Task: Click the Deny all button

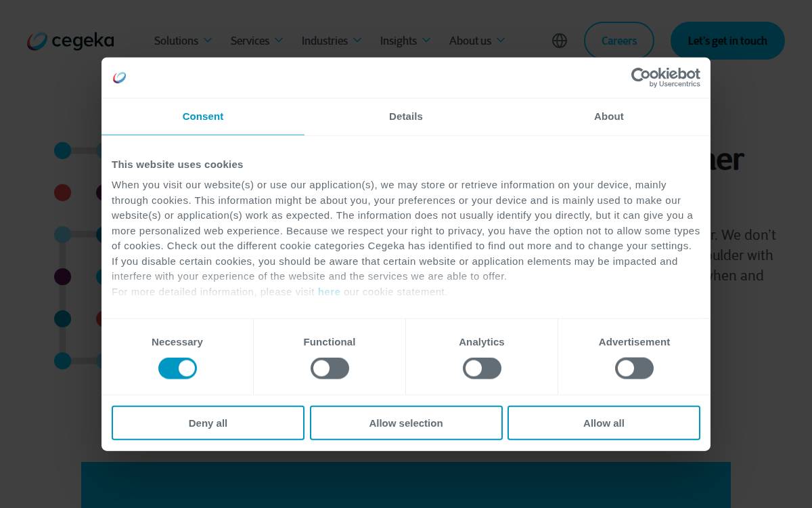Action: point(208,423)
